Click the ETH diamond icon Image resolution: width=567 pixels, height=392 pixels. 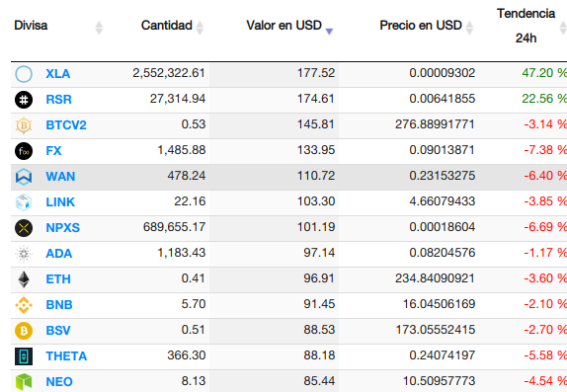[x=24, y=279]
